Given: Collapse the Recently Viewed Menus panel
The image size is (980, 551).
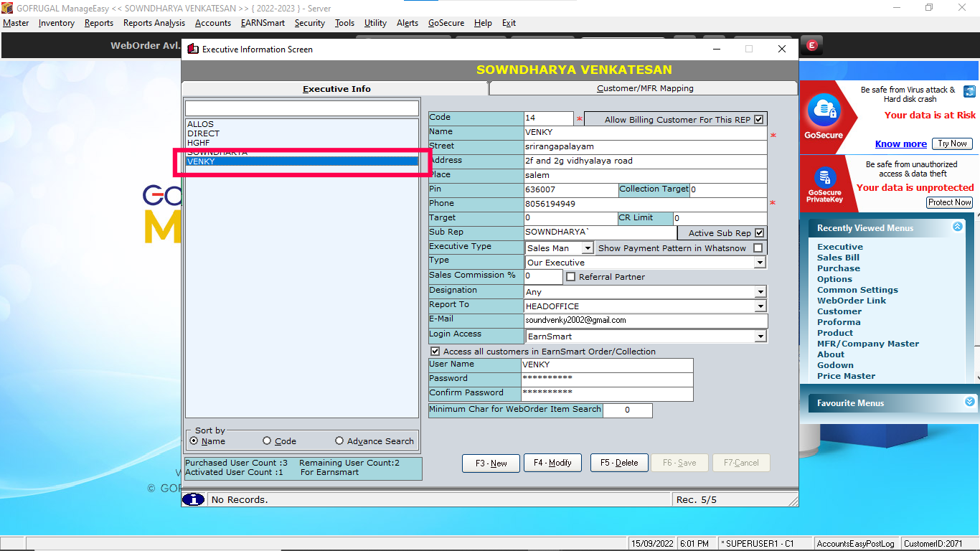Looking at the screenshot, I should tap(957, 227).
